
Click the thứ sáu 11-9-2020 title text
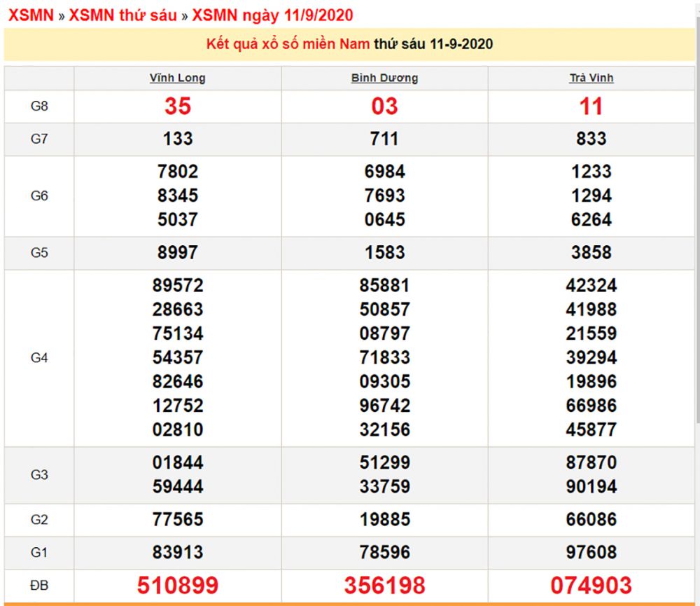click(x=433, y=44)
